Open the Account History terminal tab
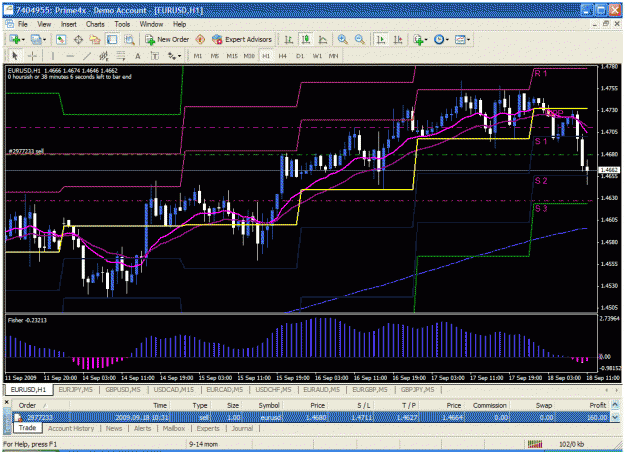625x452 pixels. (x=71, y=428)
